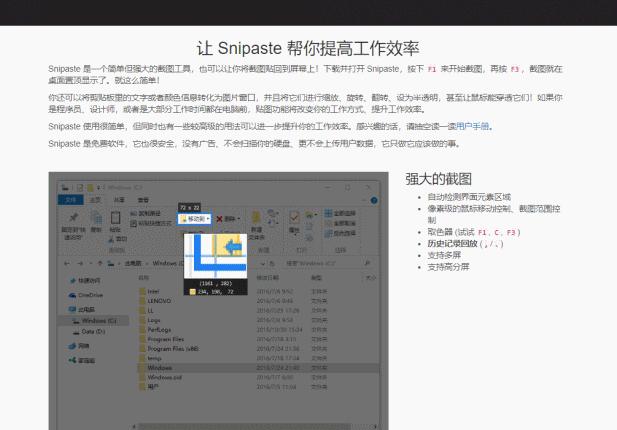Click the 剪切 scissors icon in ribbon
The width and height of the screenshot is (617, 430).
click(x=111, y=239)
